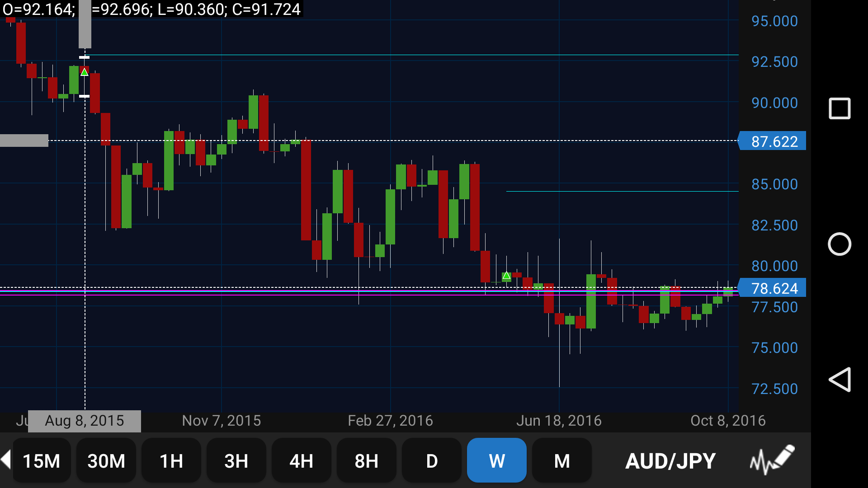The image size is (868, 488).
Task: Tap the Android back triangle button
Action: tap(840, 380)
